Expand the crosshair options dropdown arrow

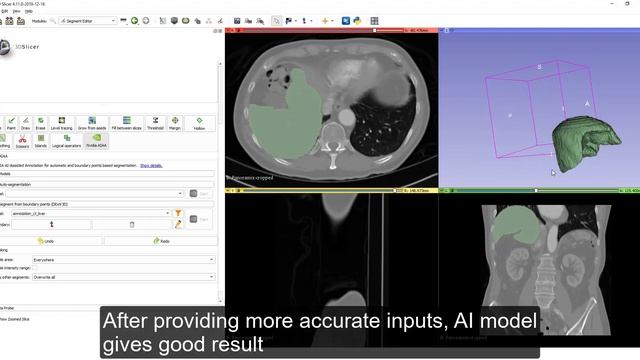point(332,20)
